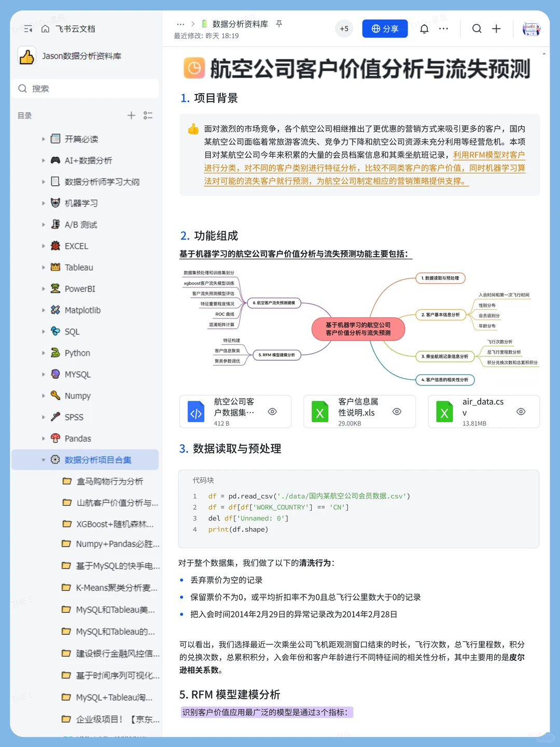
Task: Click the 2. 功能组成 heading
Action: pyautogui.click(x=209, y=236)
